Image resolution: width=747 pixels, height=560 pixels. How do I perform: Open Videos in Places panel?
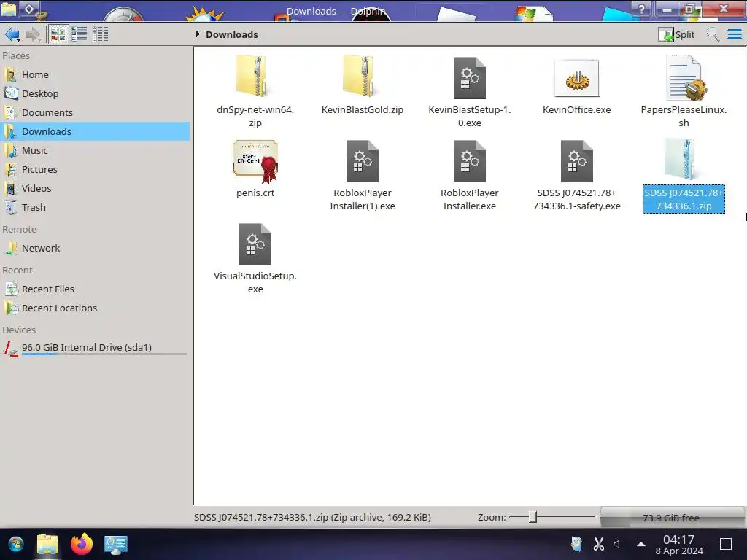point(96,189)
